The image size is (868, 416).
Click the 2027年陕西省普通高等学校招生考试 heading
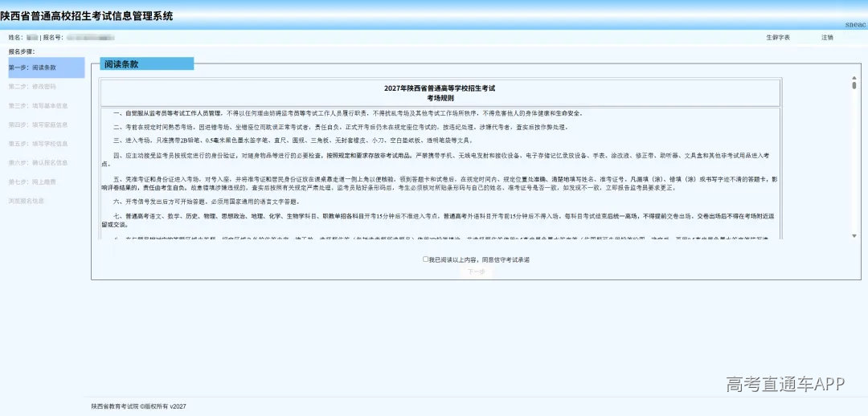[x=440, y=88]
